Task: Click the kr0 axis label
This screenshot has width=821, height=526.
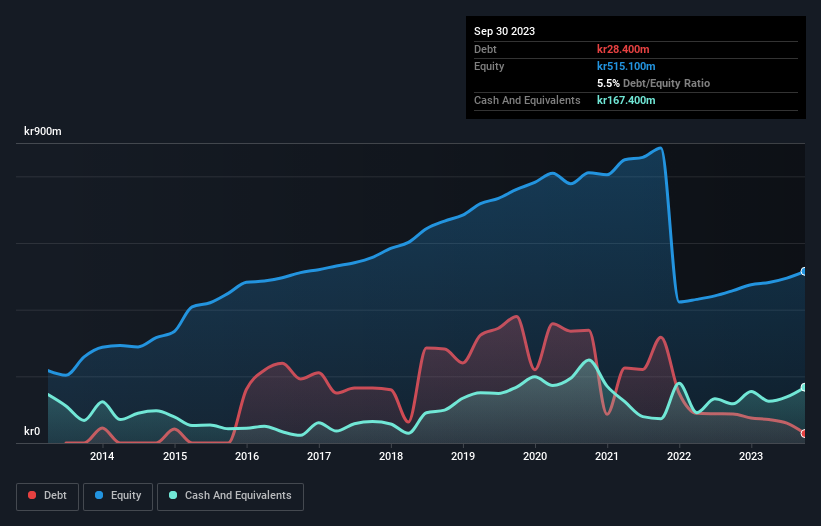Action: (x=32, y=431)
